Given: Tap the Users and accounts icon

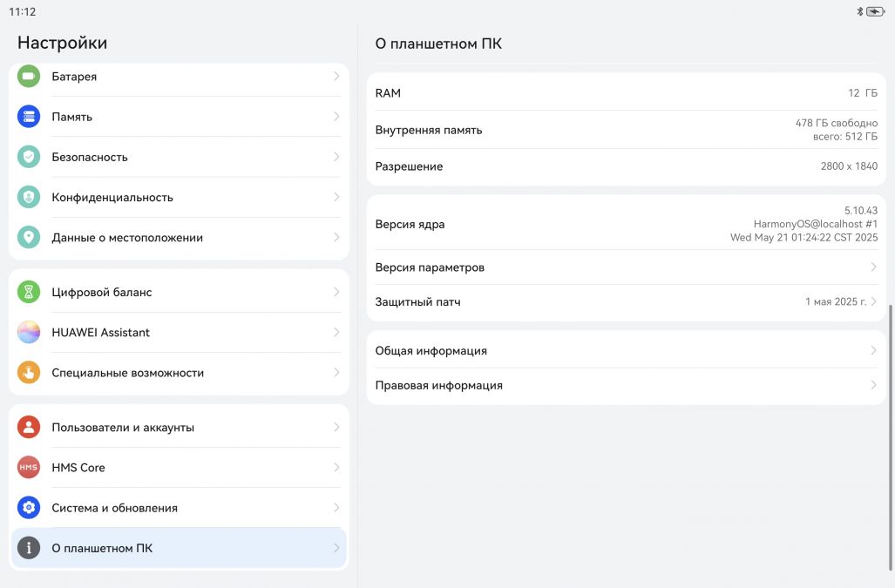Looking at the screenshot, I should coord(29,428).
